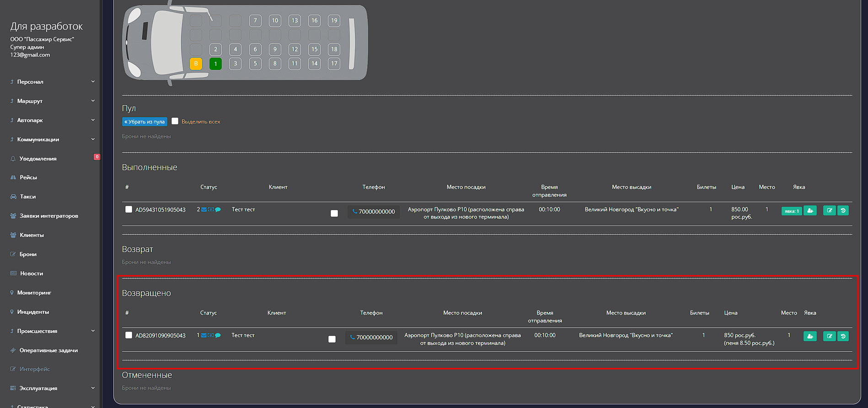Open Рейсы in the sidebar
868x408 pixels.
[28, 177]
